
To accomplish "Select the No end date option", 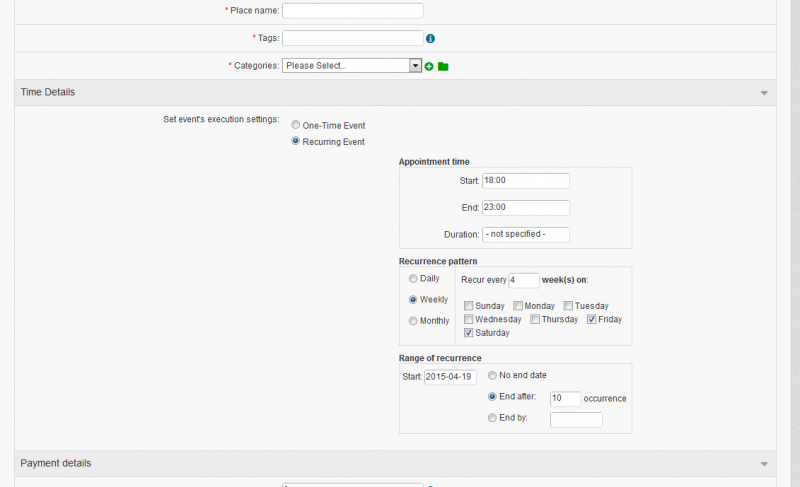I will pyautogui.click(x=492, y=375).
